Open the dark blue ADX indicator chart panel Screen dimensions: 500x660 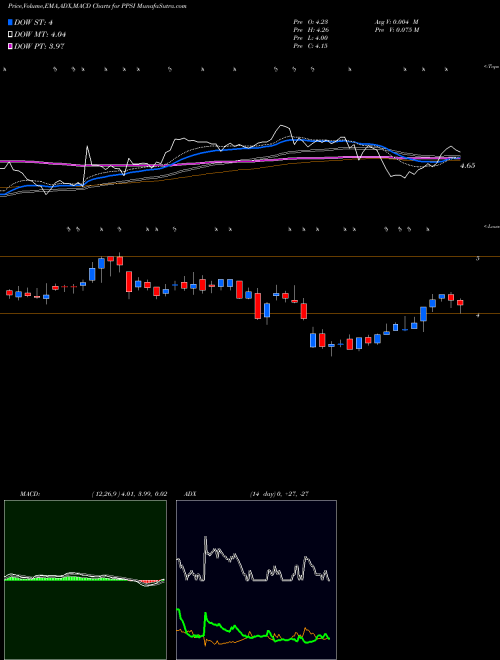pyautogui.click(x=256, y=580)
